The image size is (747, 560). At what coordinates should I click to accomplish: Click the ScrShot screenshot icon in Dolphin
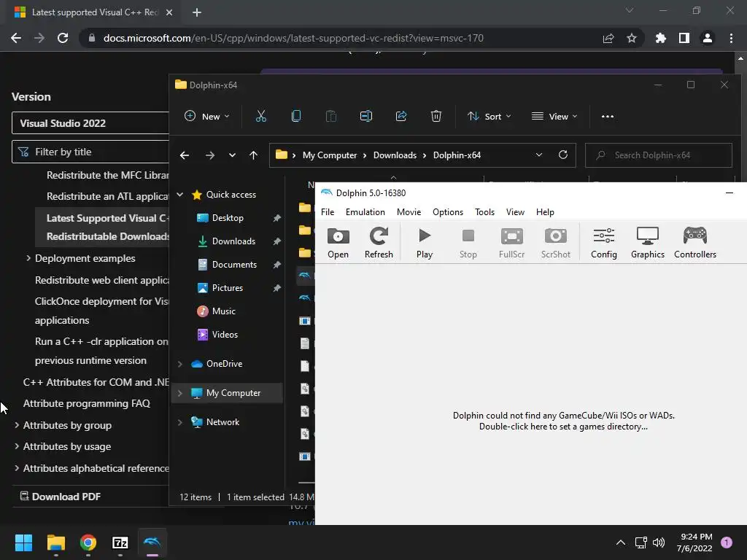[555, 243]
